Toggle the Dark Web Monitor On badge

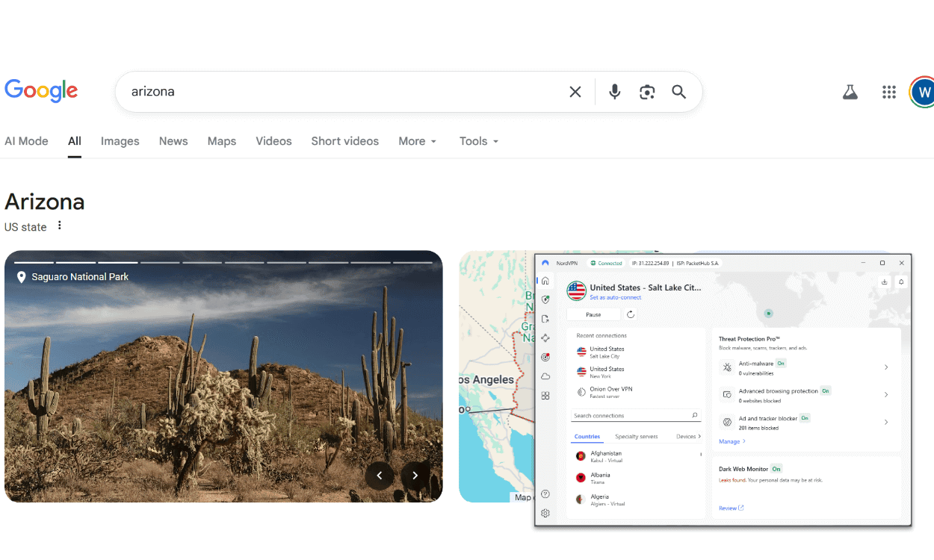776,469
